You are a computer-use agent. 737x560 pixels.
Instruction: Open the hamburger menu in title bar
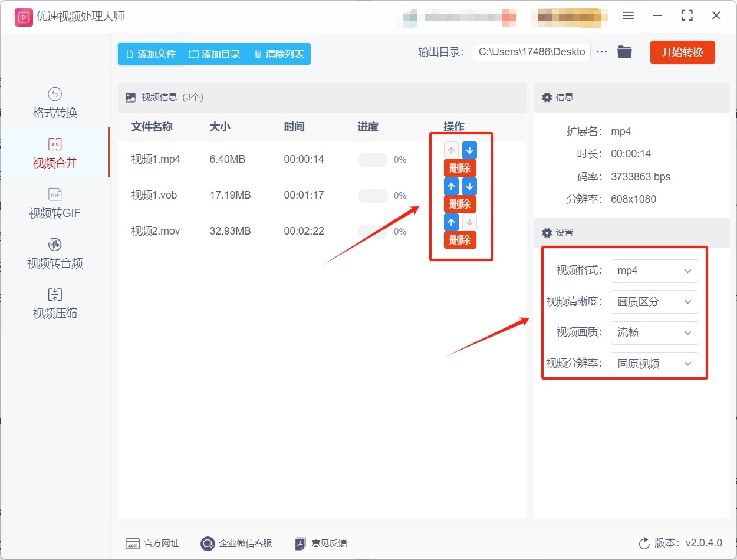[x=628, y=16]
